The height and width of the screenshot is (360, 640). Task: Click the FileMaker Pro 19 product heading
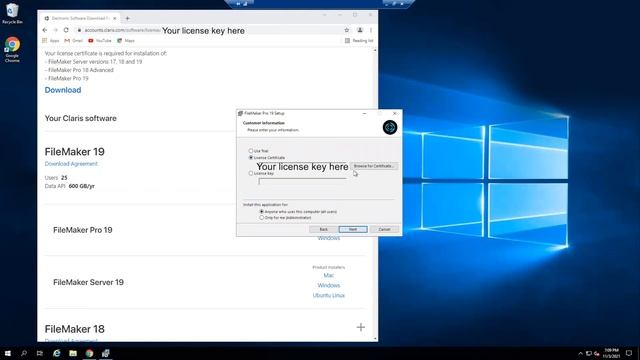pos(82,230)
